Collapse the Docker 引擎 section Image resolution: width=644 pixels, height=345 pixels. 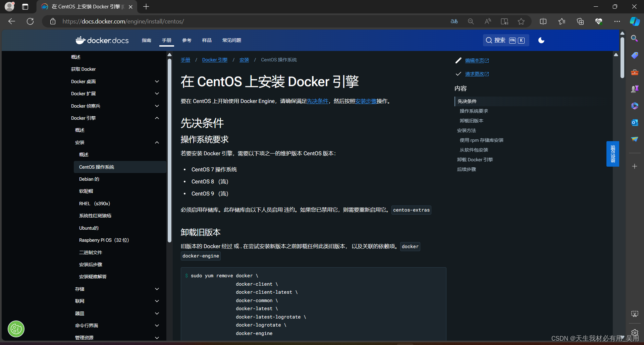click(x=157, y=118)
